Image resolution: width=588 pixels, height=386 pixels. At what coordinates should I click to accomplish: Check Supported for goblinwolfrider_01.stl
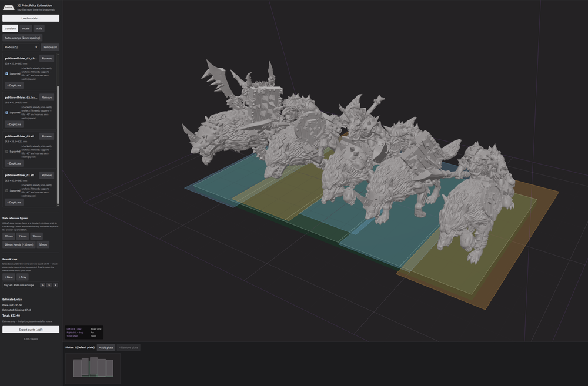tap(6, 190)
